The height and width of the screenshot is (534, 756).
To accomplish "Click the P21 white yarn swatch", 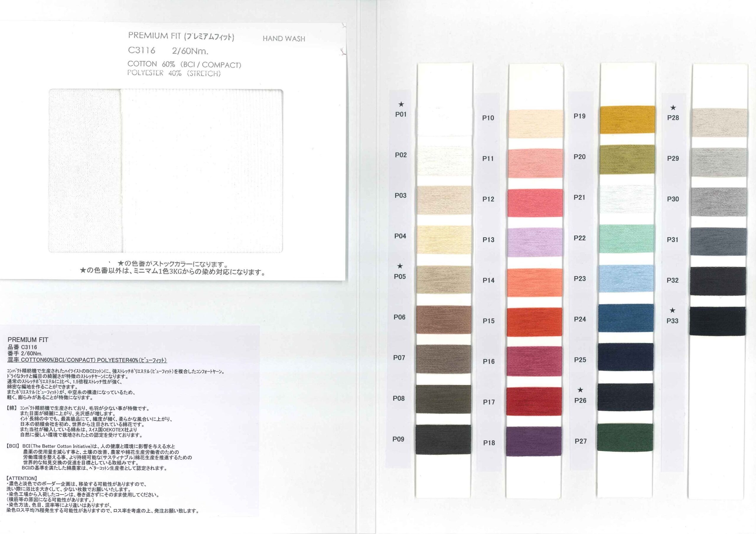I will tap(627, 199).
